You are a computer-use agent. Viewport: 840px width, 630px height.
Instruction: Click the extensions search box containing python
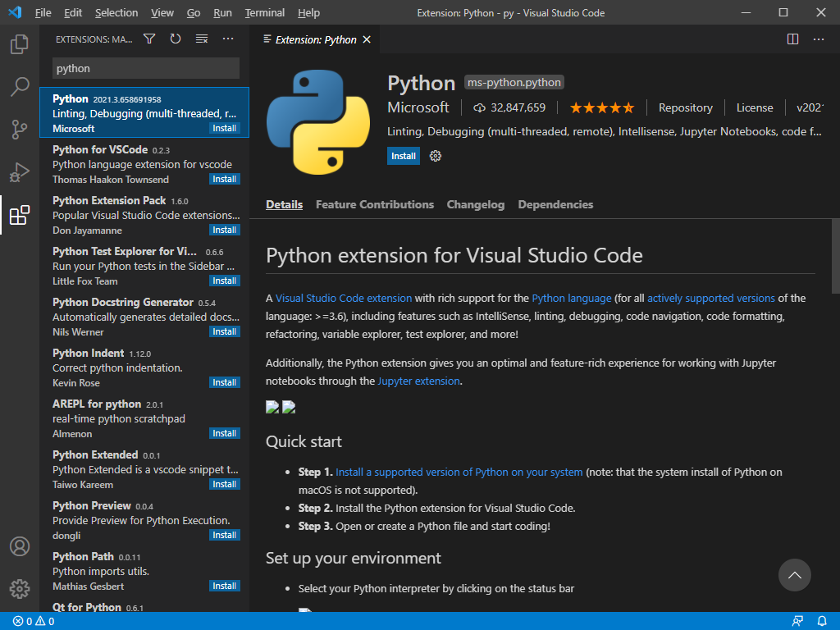(x=146, y=69)
